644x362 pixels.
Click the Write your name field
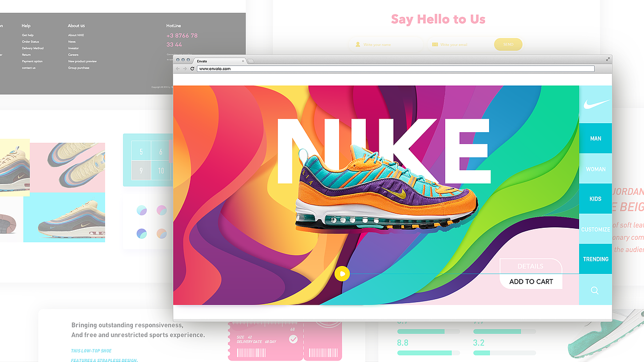pyautogui.click(x=385, y=45)
